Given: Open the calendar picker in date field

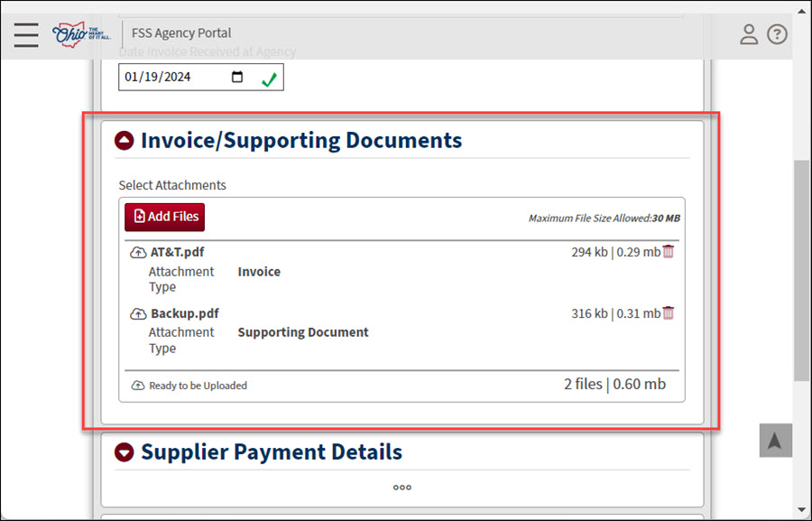Looking at the screenshot, I should point(237,77).
